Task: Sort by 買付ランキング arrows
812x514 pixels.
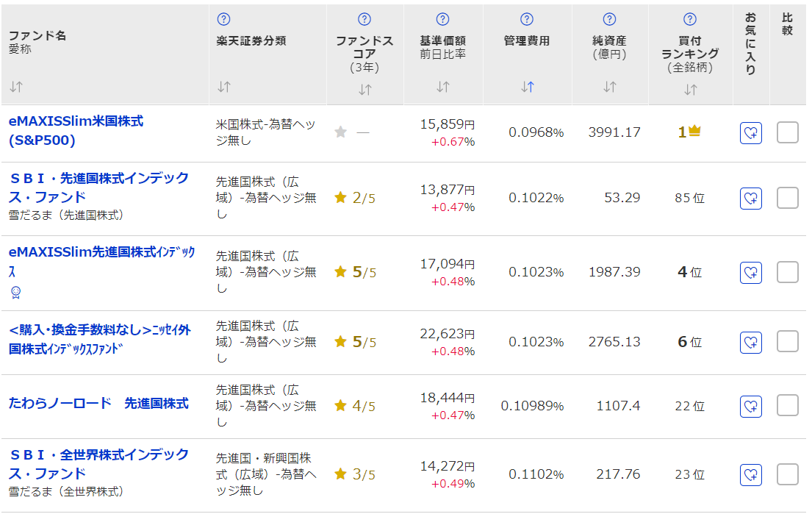Action: [x=690, y=90]
